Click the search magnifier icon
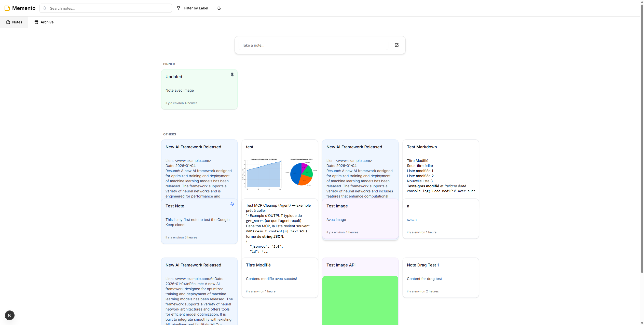Viewport: 644px width, 325px height. [x=45, y=8]
